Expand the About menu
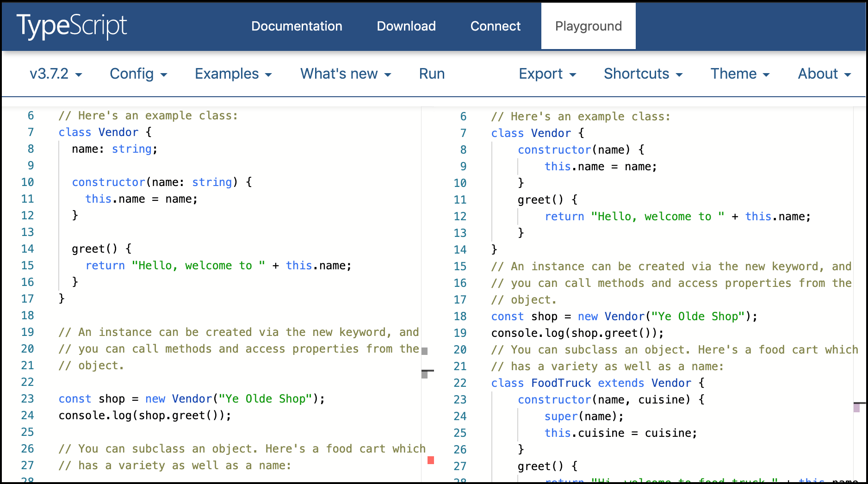 click(824, 74)
